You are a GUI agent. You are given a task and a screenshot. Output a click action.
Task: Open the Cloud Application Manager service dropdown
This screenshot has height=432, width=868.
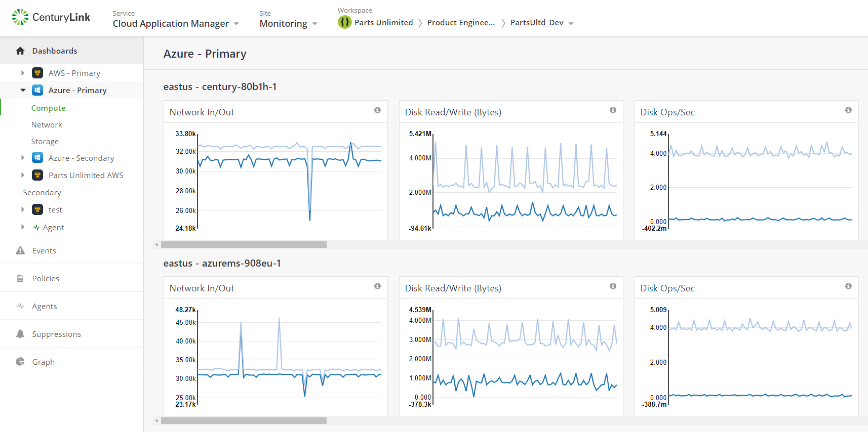(176, 23)
